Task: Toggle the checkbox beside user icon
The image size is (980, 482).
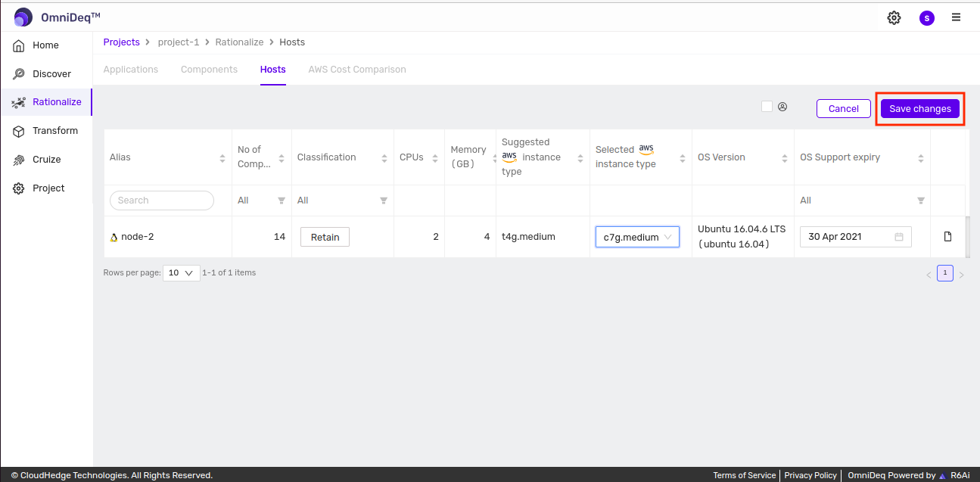Action: click(x=767, y=107)
